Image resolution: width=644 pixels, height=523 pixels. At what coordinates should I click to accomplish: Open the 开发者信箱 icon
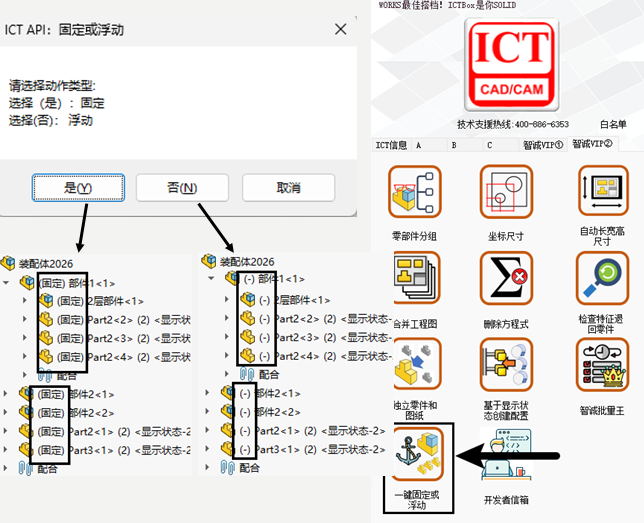(x=508, y=454)
